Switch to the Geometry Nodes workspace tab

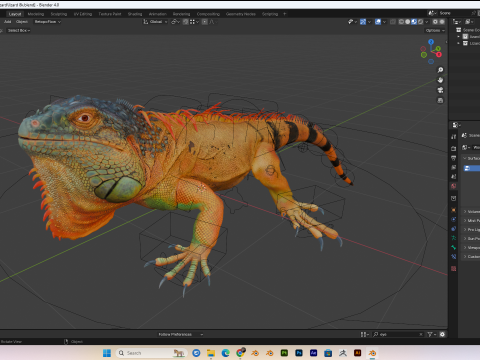click(x=241, y=14)
